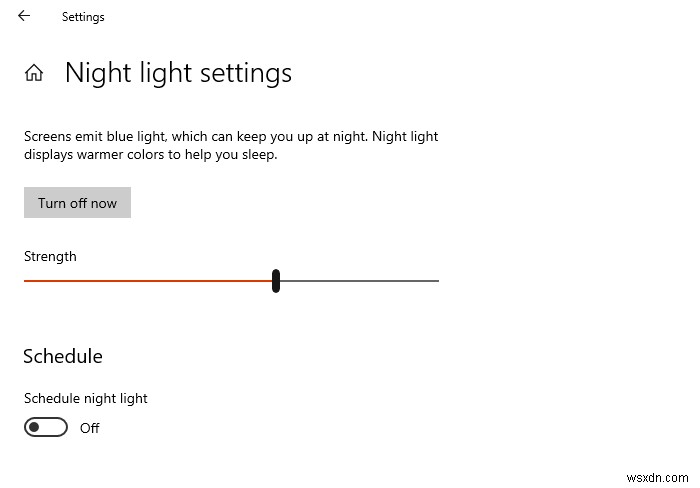Click the orange filled part of Strength slider
700x488 pixels.
pos(150,281)
